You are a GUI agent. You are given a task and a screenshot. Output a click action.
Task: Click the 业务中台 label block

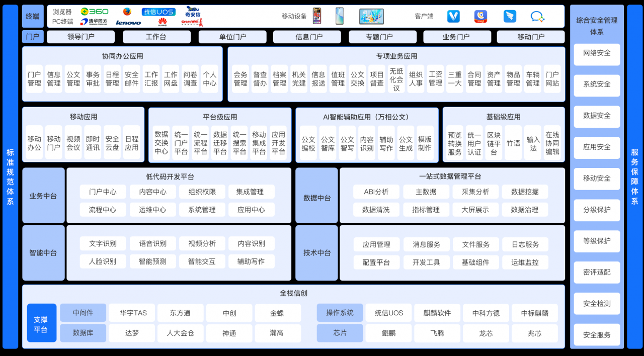(43, 196)
